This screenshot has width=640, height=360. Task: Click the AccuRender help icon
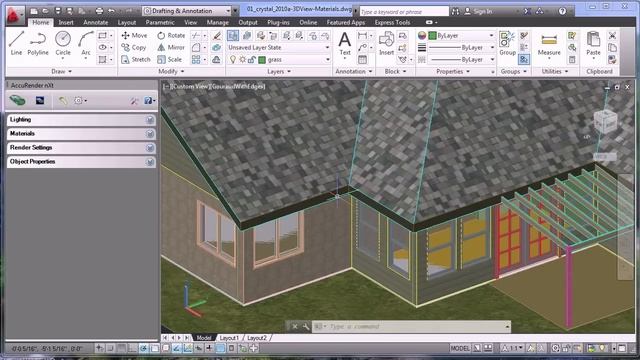(x=148, y=100)
